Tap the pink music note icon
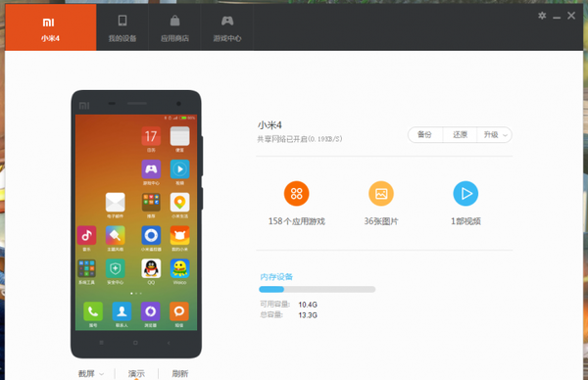The height and width of the screenshot is (380, 588). point(86,235)
